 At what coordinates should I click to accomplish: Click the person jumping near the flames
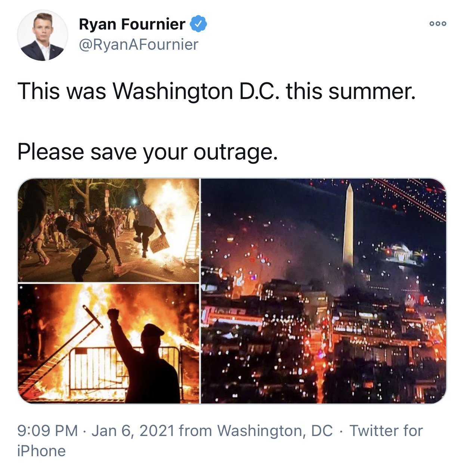[x=147, y=224]
